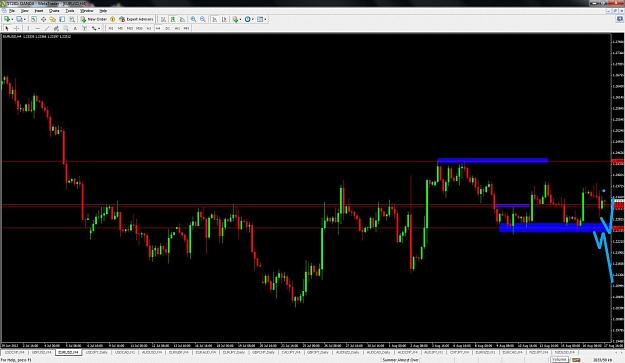Switch chart to line chart icon
Viewport: 625px width, 363px height.
click(183, 19)
